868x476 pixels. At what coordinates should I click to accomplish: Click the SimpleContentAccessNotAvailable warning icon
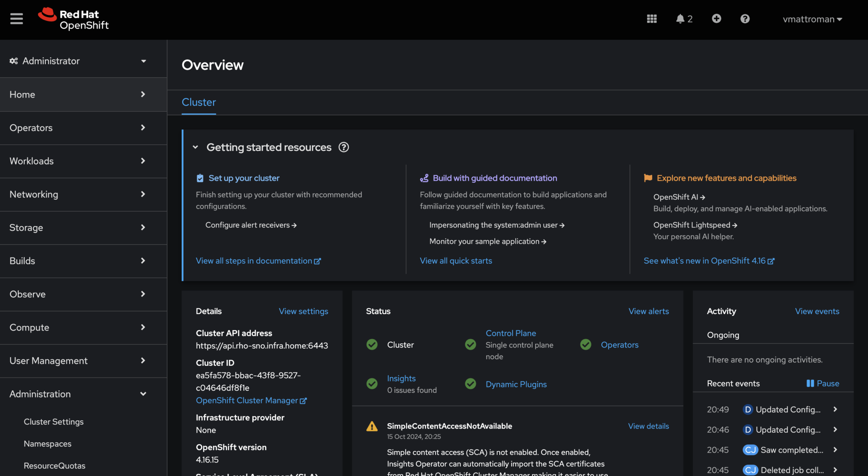click(372, 426)
